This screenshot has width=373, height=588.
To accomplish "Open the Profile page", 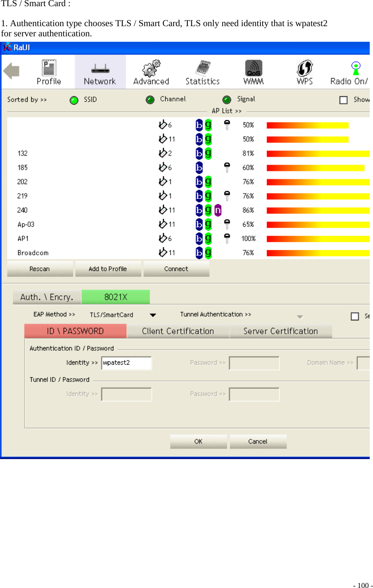I will point(49,72).
